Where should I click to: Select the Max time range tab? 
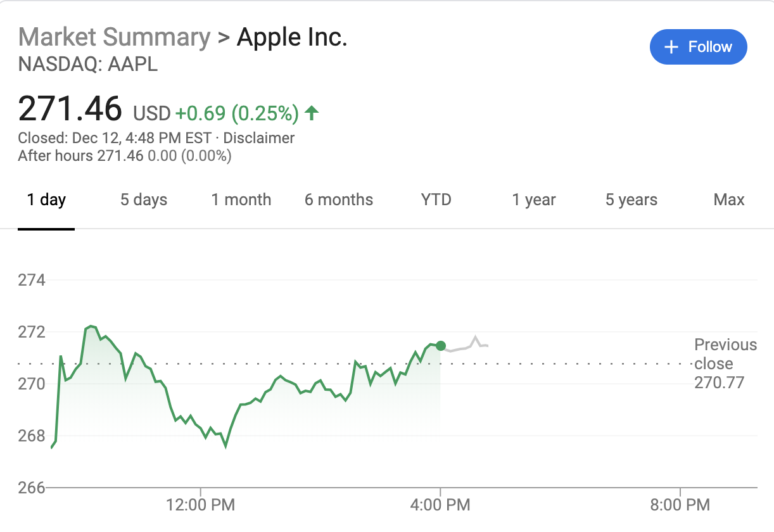click(x=728, y=199)
